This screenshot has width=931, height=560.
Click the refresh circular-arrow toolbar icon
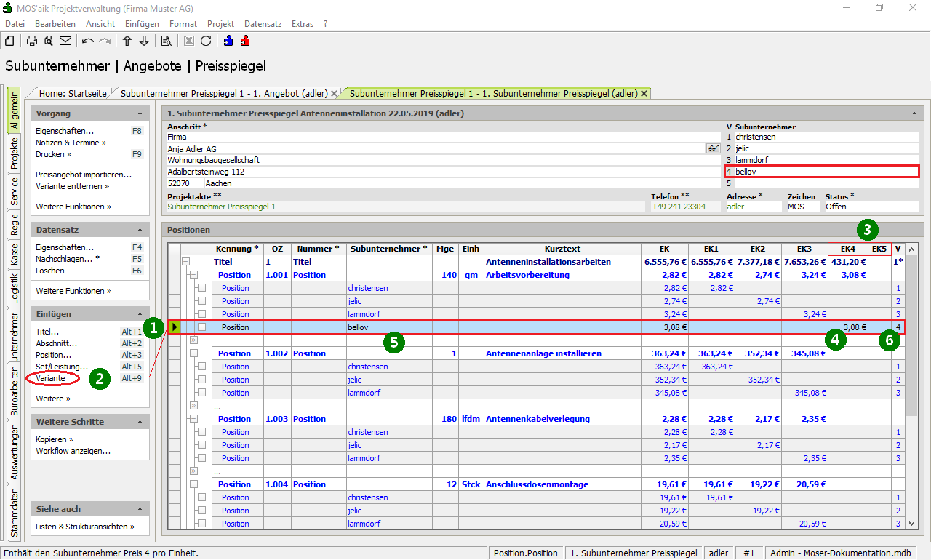[x=206, y=41]
